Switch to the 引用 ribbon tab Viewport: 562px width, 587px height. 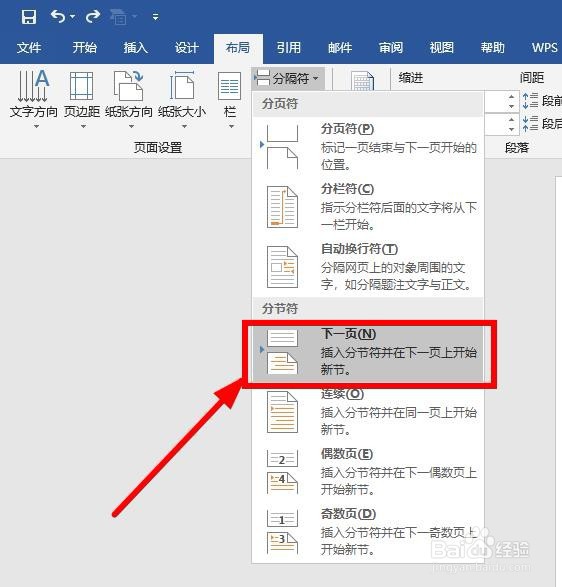pos(289,48)
